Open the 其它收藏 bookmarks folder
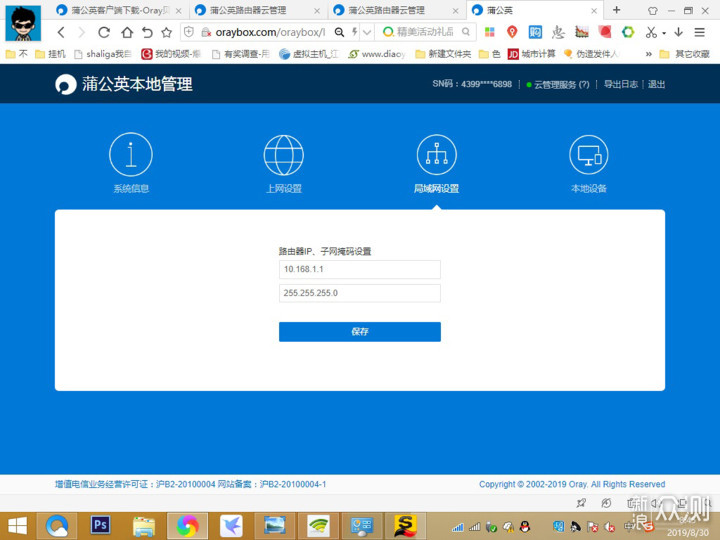The height and width of the screenshot is (540, 720). point(685,54)
